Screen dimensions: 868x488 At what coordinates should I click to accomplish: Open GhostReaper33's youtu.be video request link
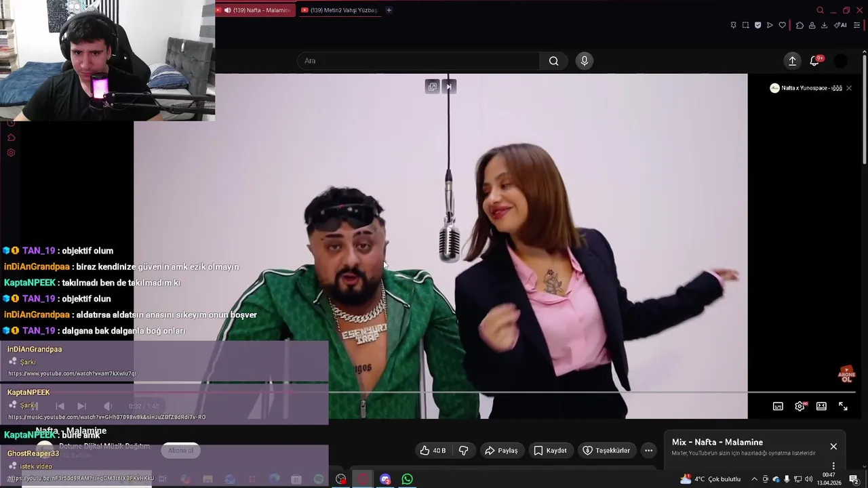click(81, 478)
